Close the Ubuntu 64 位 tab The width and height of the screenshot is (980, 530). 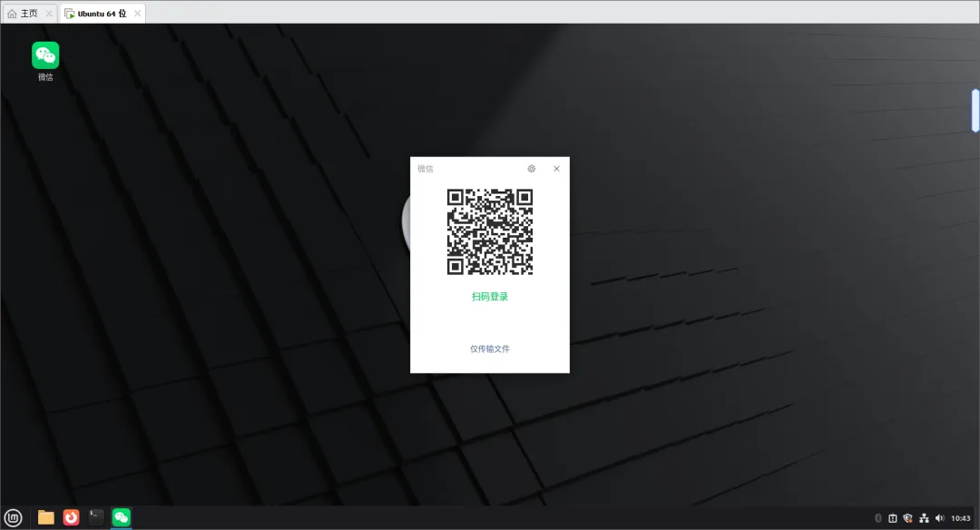(x=138, y=13)
